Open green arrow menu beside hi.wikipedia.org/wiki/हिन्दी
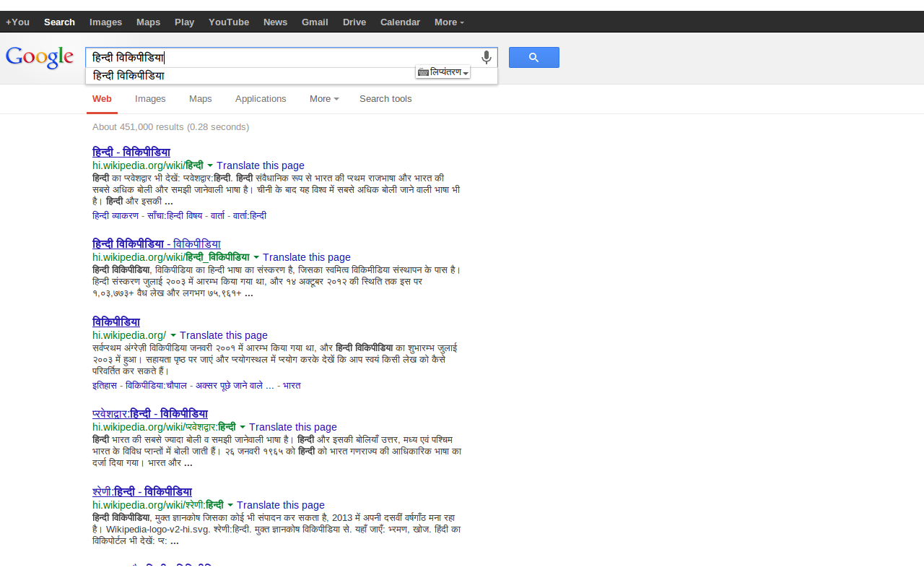This screenshot has width=924, height=578. (x=210, y=165)
